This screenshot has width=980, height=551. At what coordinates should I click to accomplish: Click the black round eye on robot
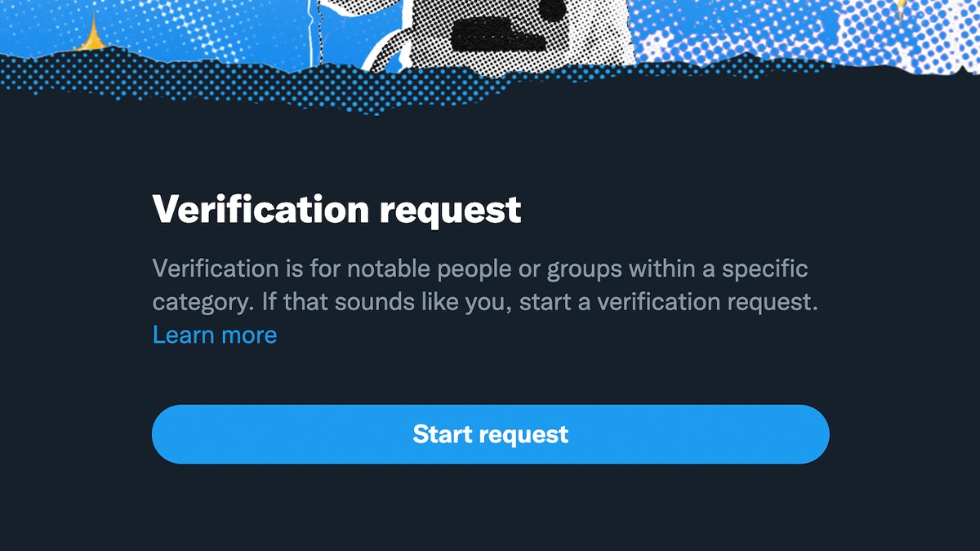(555, 7)
